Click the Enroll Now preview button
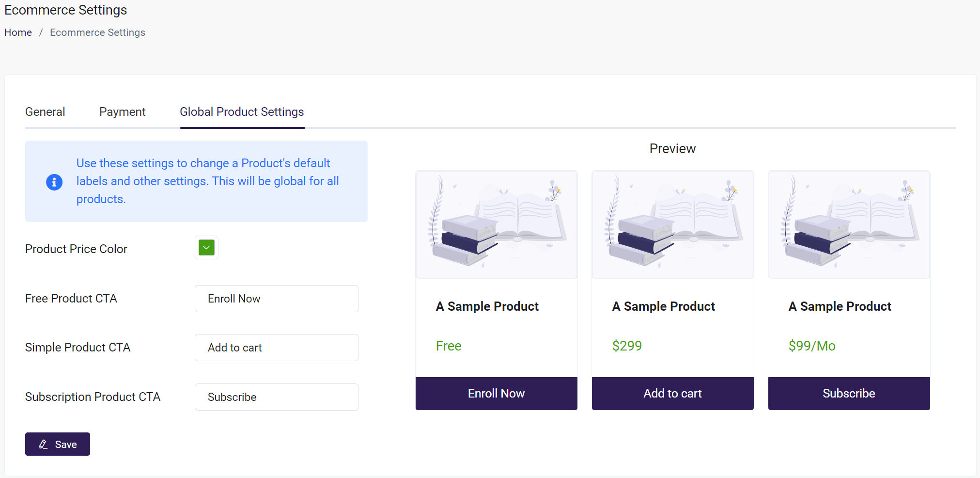 coord(496,393)
